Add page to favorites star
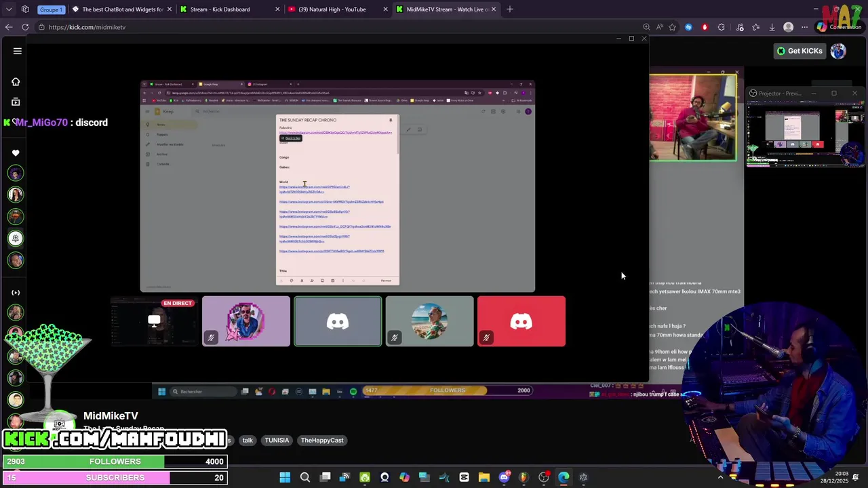The height and width of the screenshot is (488, 868). pyautogui.click(x=672, y=27)
